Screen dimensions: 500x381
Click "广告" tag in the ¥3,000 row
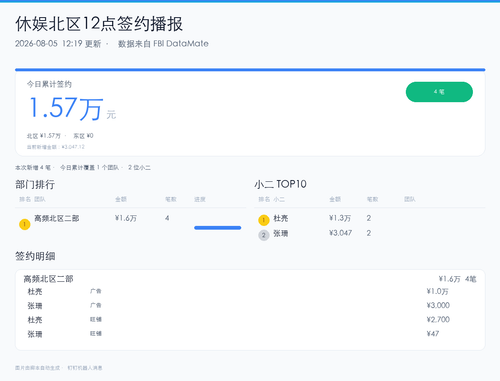pos(96,305)
